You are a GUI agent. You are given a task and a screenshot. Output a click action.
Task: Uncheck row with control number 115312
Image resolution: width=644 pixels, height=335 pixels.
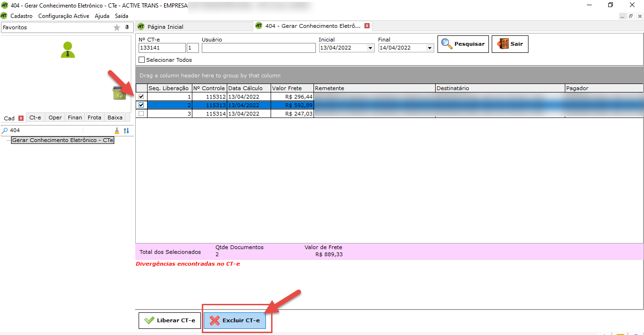141,97
